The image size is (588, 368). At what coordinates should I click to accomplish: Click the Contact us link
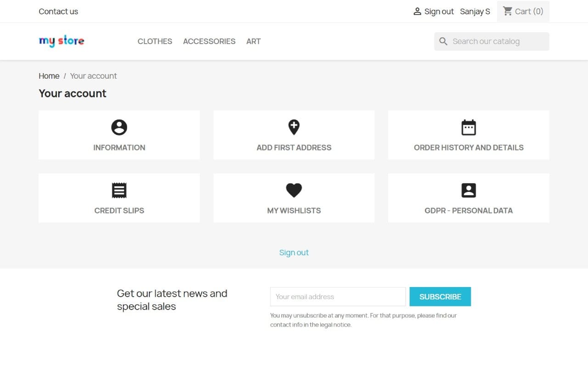coord(58,11)
